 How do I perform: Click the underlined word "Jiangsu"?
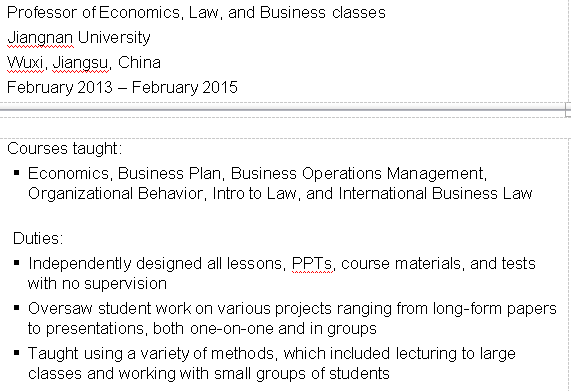[x=80, y=63]
